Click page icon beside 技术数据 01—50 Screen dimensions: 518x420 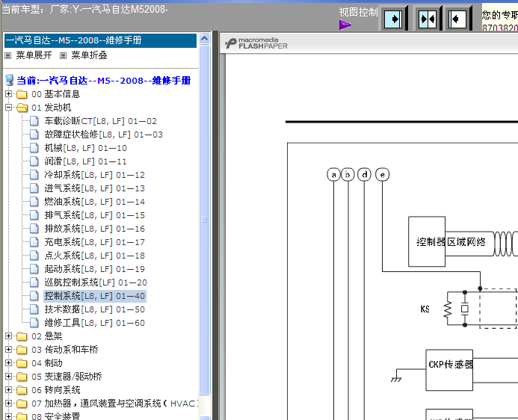(x=34, y=309)
